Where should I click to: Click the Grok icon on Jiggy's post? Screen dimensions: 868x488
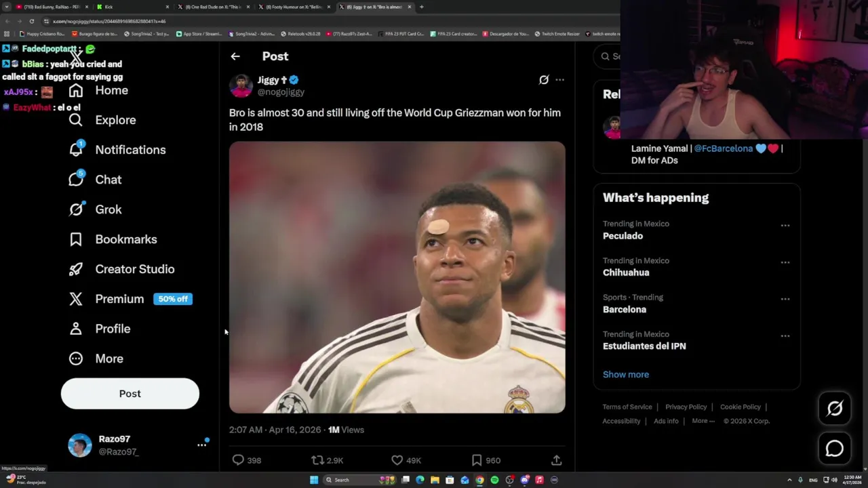[544, 80]
